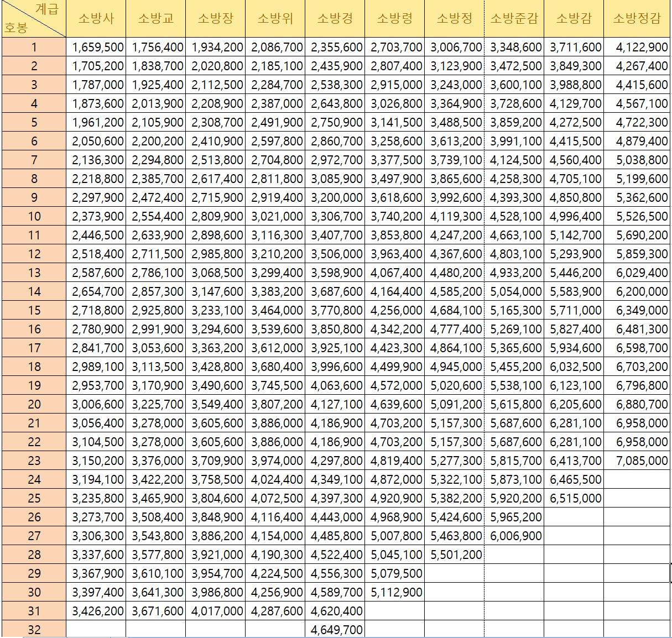This screenshot has width=672, height=638.
Task: Click the cell with value 3,974,000
Action: point(275,461)
